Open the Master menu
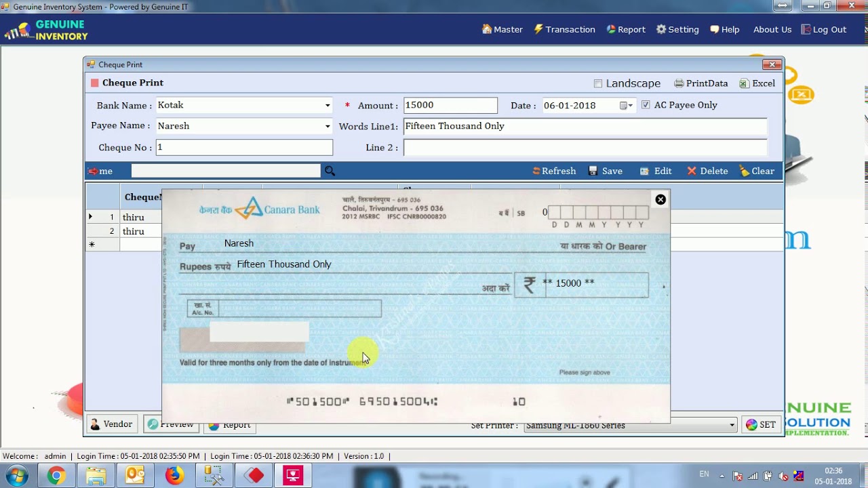 coord(502,29)
